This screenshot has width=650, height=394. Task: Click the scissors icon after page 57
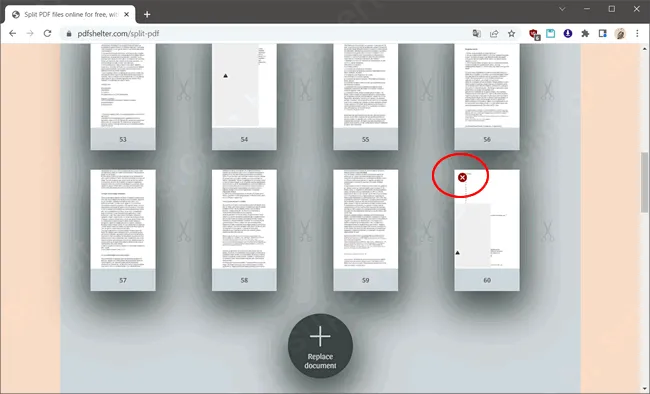pos(184,231)
